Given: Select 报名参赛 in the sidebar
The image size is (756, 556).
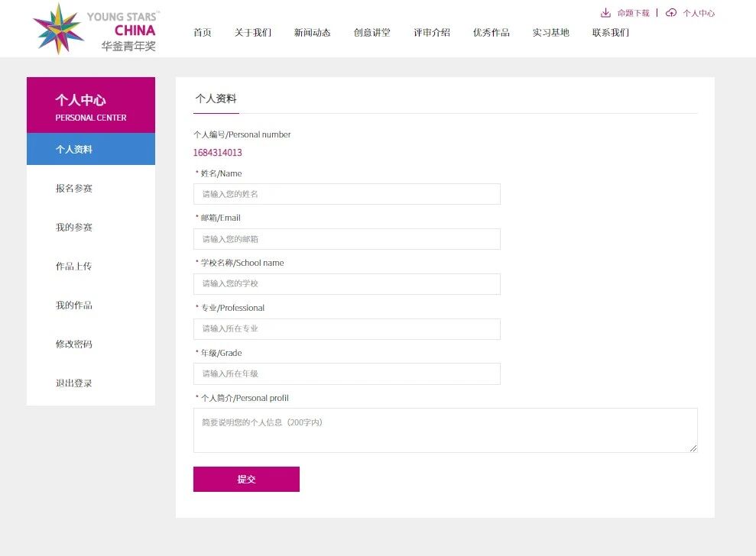Looking at the screenshot, I should [74, 189].
